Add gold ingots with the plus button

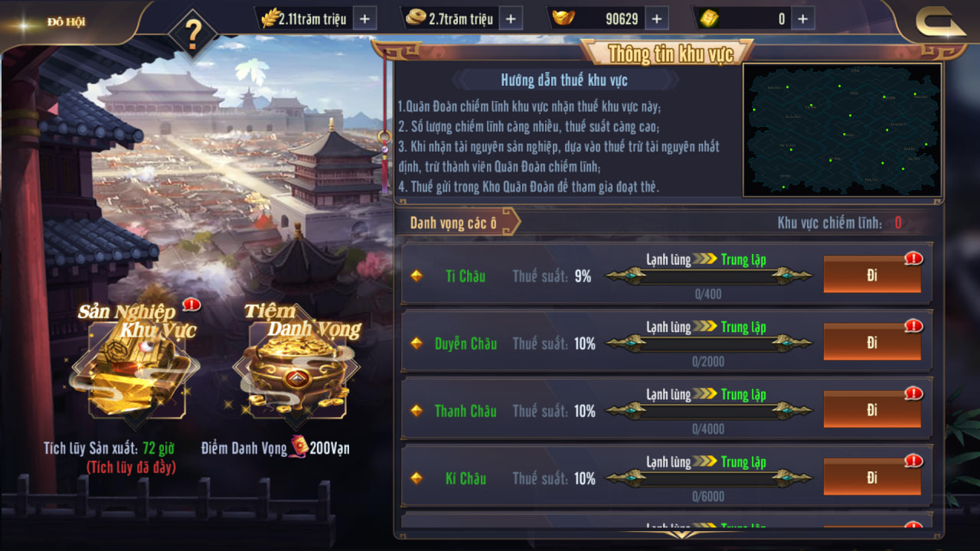tap(656, 18)
